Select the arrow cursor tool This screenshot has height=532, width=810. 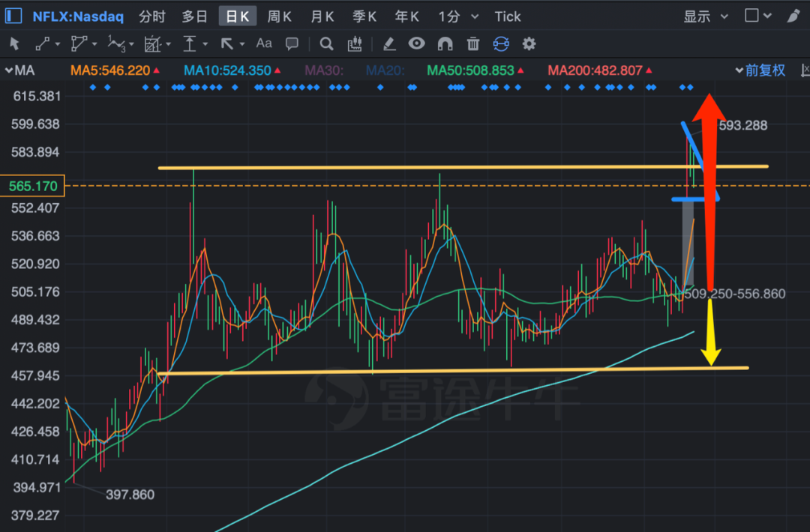point(14,44)
